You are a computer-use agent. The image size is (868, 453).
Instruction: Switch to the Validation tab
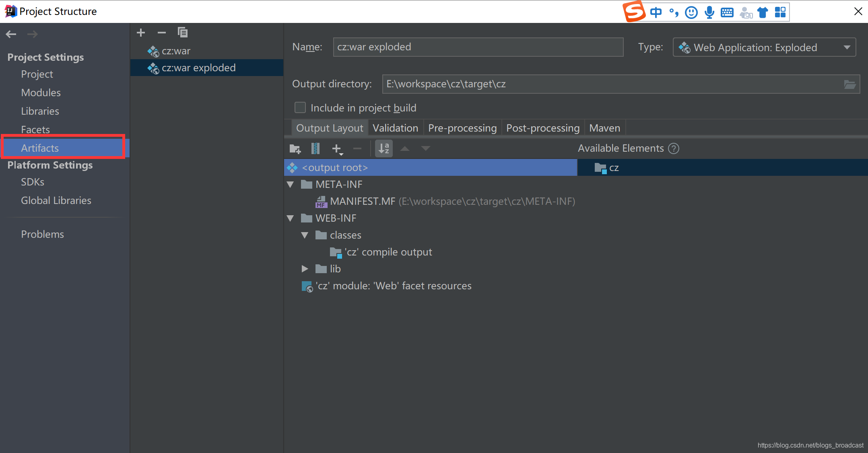click(395, 128)
